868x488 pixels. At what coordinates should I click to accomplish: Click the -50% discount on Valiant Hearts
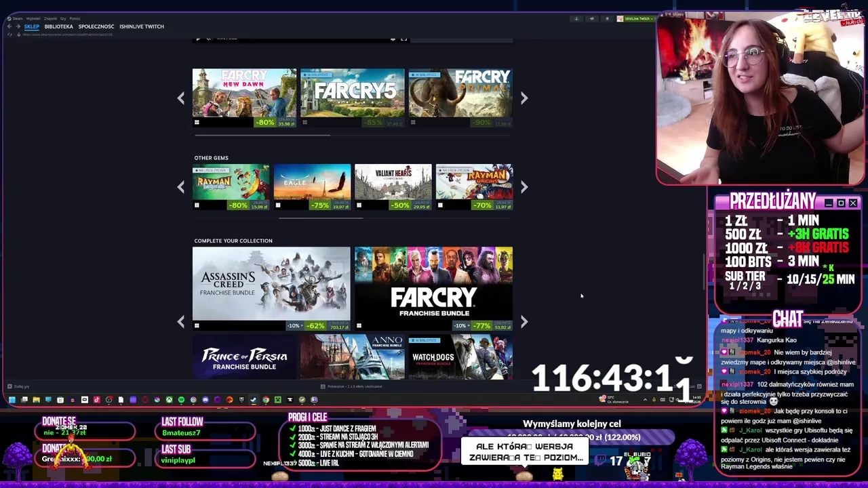click(x=401, y=205)
